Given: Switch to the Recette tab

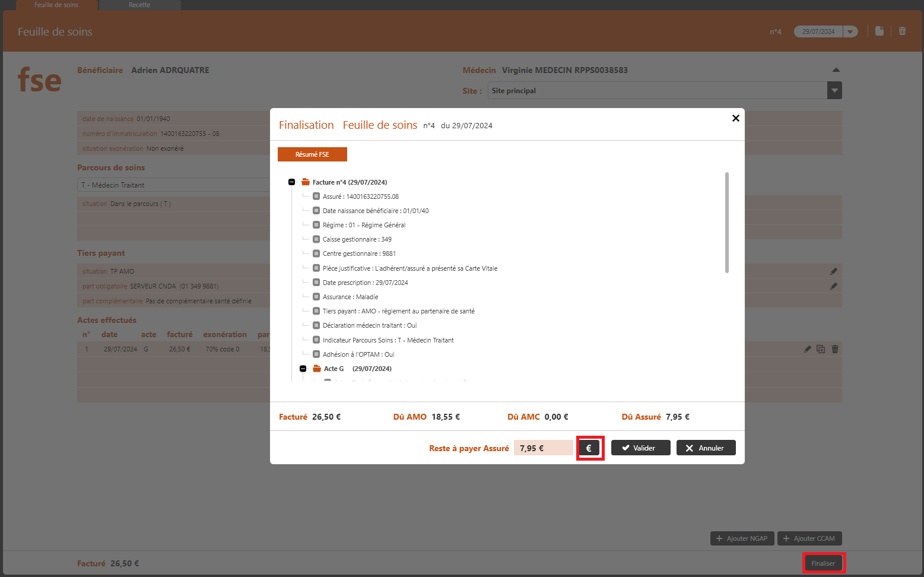Looking at the screenshot, I should (x=139, y=5).
